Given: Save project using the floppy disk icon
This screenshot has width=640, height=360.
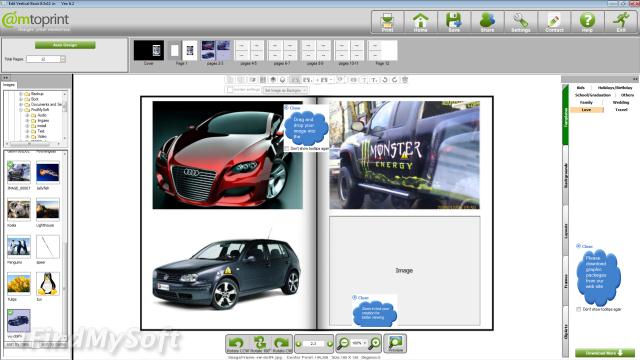Looking at the screenshot, I should pyautogui.click(x=453, y=22).
